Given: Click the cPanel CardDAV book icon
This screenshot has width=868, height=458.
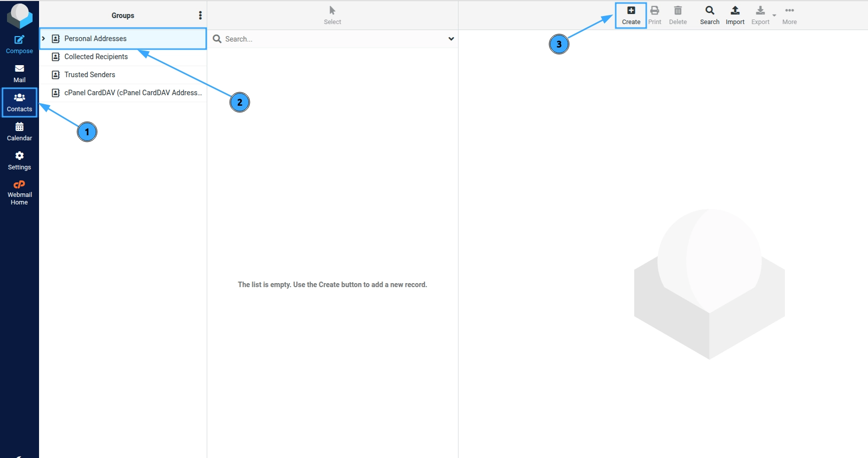Looking at the screenshot, I should tap(56, 93).
